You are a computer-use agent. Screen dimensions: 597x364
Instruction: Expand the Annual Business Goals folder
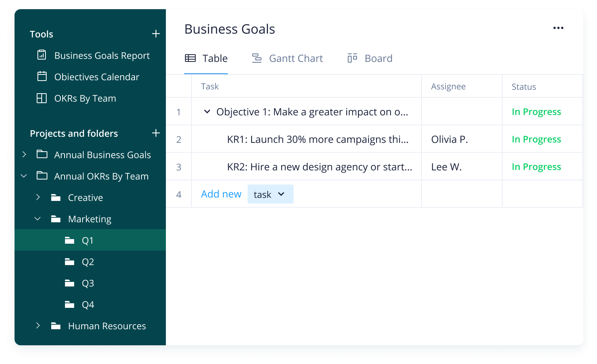point(24,154)
